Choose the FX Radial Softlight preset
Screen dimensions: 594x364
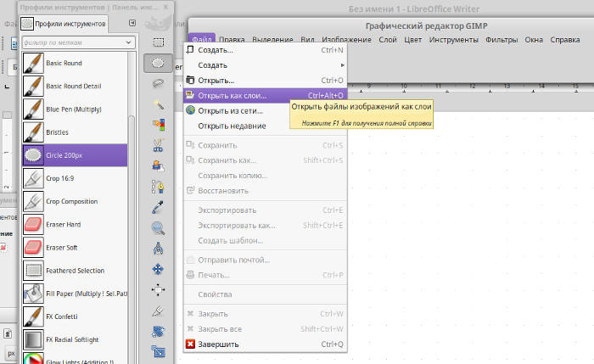point(75,339)
